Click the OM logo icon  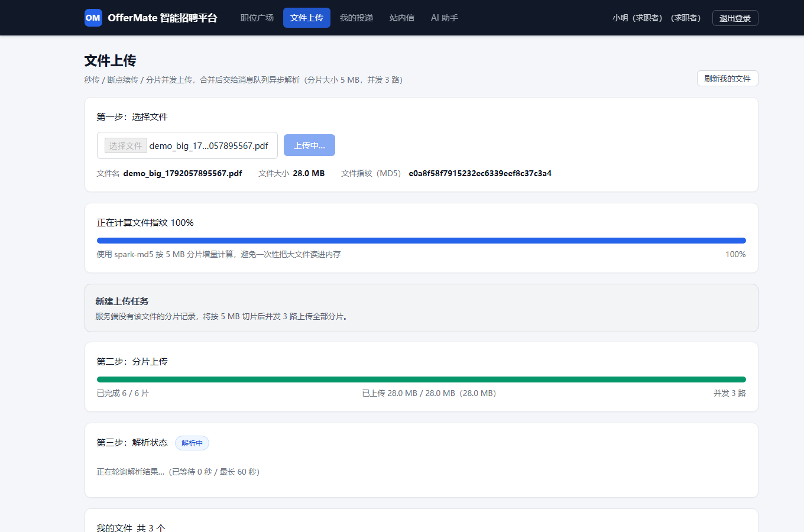click(x=93, y=18)
